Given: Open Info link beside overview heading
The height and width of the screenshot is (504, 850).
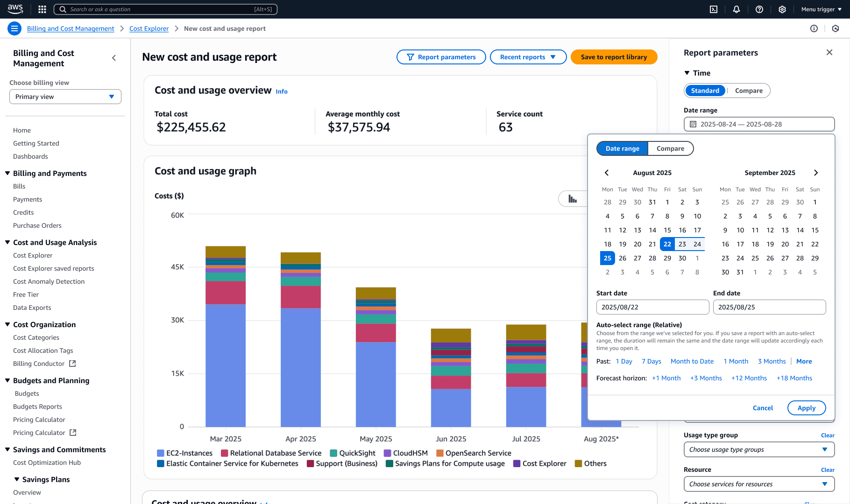Looking at the screenshot, I should pyautogui.click(x=282, y=91).
